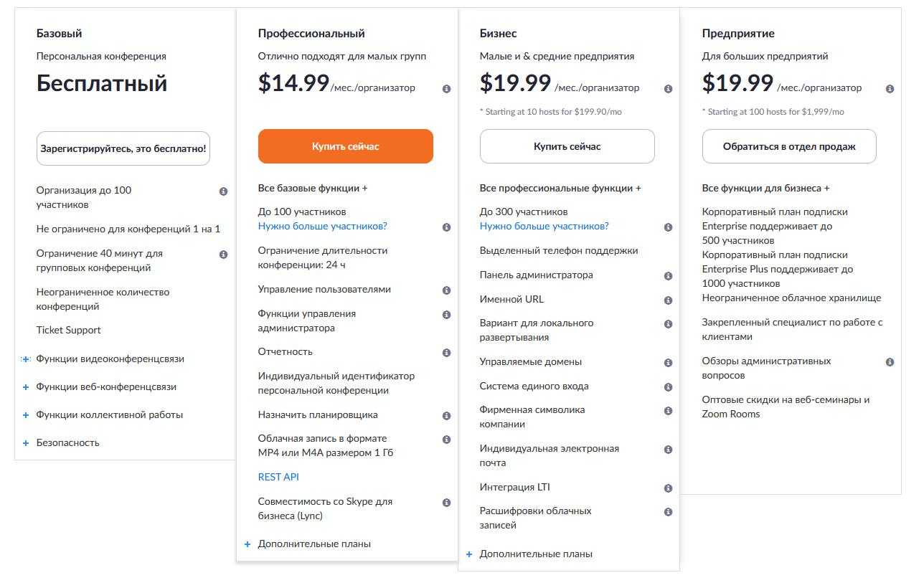The image size is (924, 588).
Task: Click Обратиться в отдел продаж button
Action: pos(788,146)
